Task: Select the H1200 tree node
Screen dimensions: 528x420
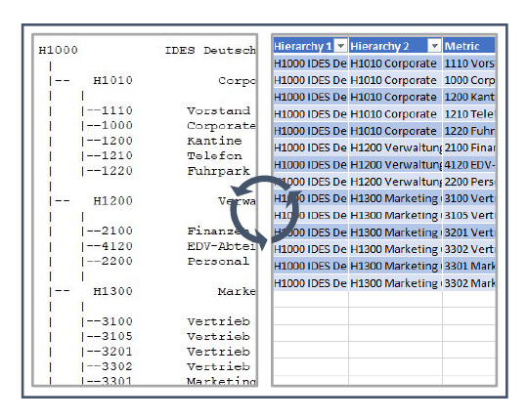Action: pyautogui.click(x=112, y=201)
